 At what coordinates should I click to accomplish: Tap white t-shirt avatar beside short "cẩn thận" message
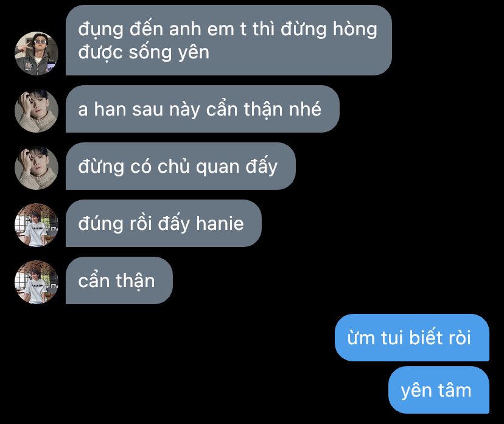point(37,282)
